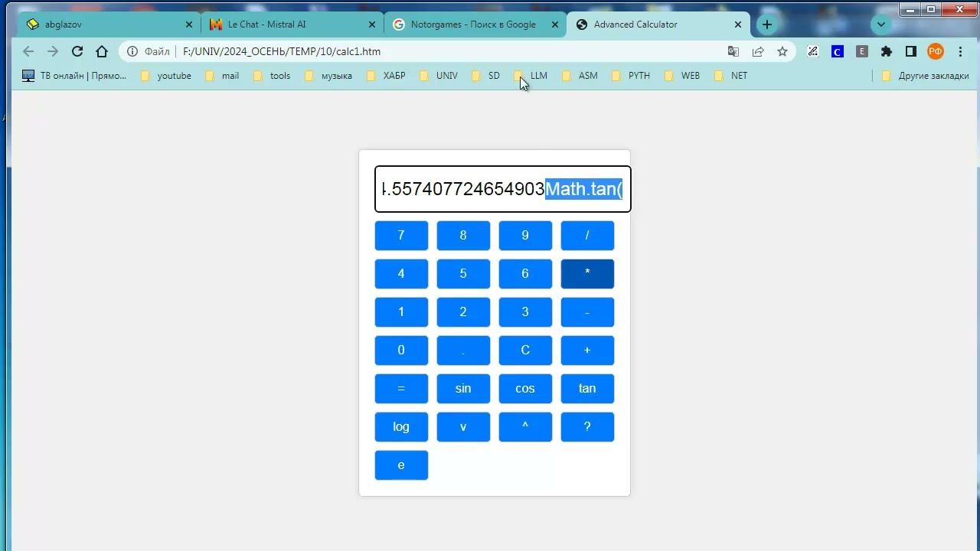Insert sine with sin button

click(463, 389)
